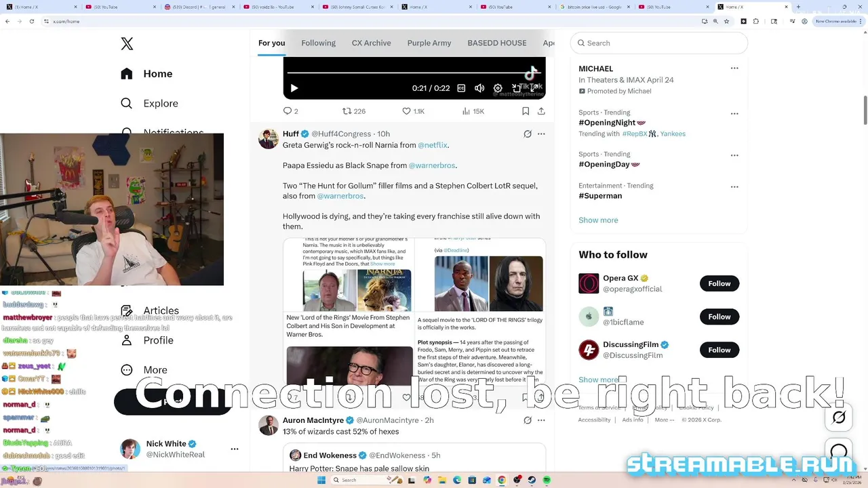Toggle video closed captions

coord(461,88)
